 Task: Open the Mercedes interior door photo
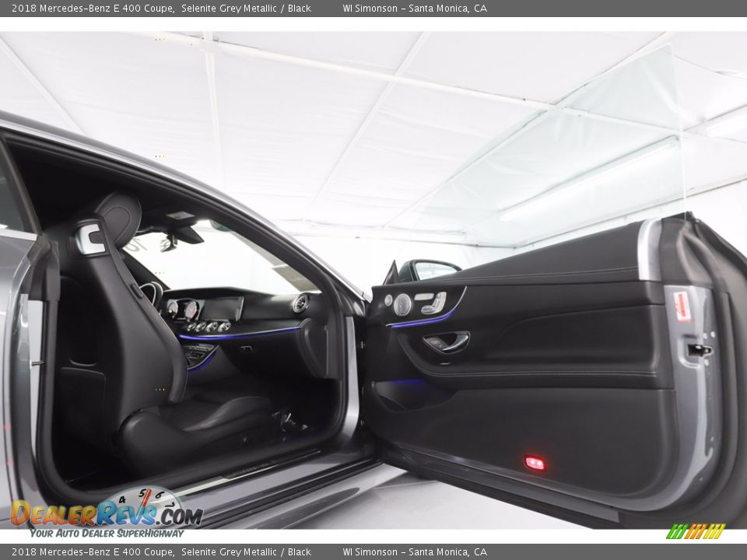point(373,280)
